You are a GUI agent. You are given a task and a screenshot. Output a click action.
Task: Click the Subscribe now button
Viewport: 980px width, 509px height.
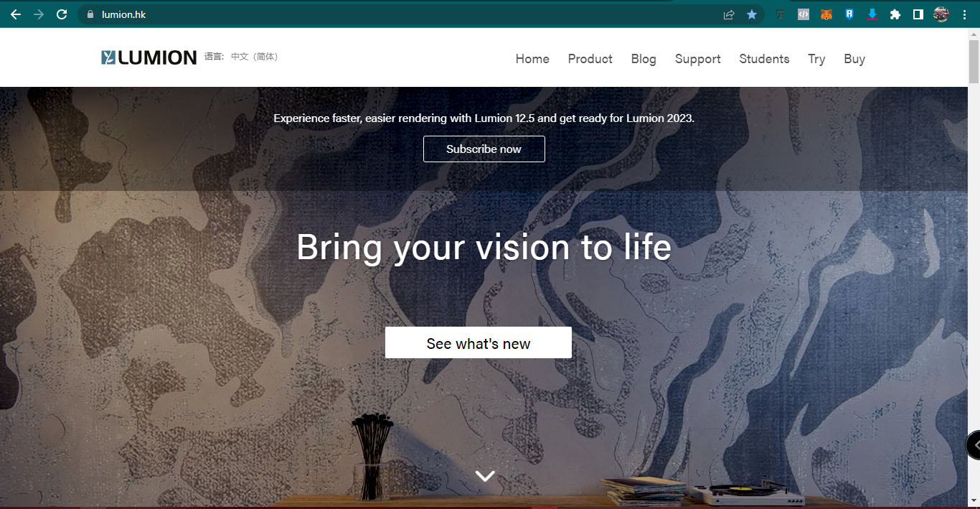484,149
